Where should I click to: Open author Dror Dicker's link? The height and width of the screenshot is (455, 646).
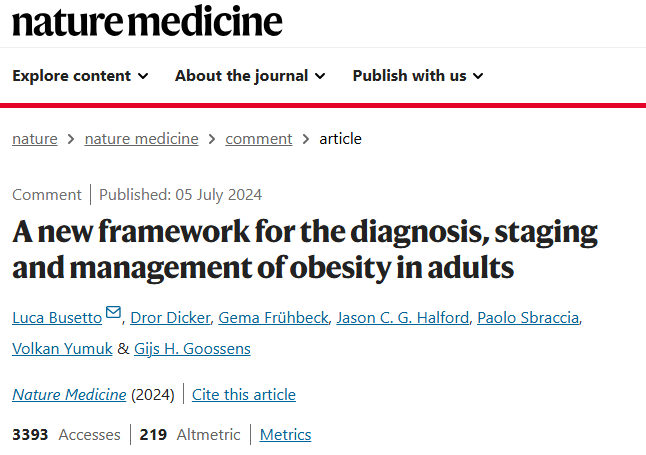click(x=170, y=318)
